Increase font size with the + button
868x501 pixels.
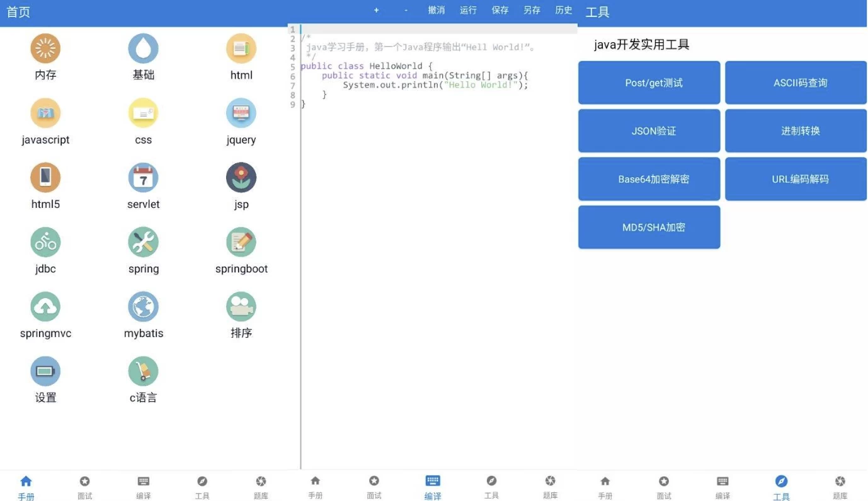(377, 10)
